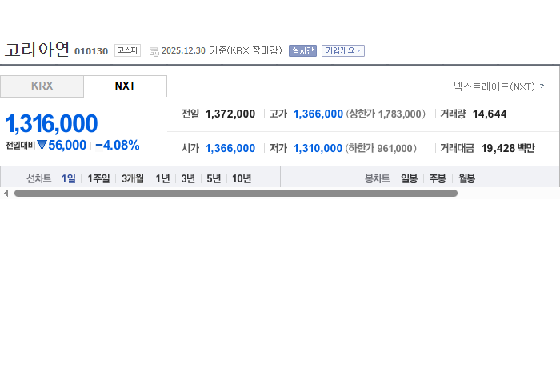560x392 pixels.
Task: Select the 일봉 candle chart
Action: click(x=409, y=178)
